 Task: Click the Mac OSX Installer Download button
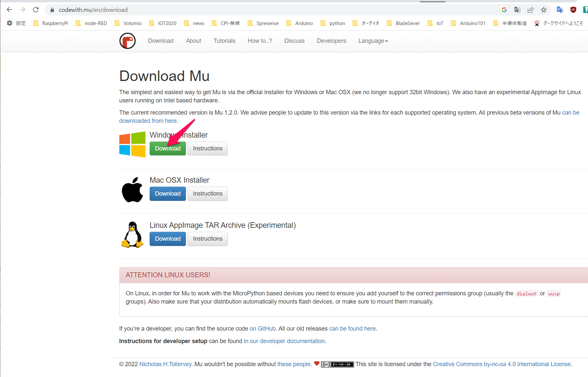[x=168, y=194]
